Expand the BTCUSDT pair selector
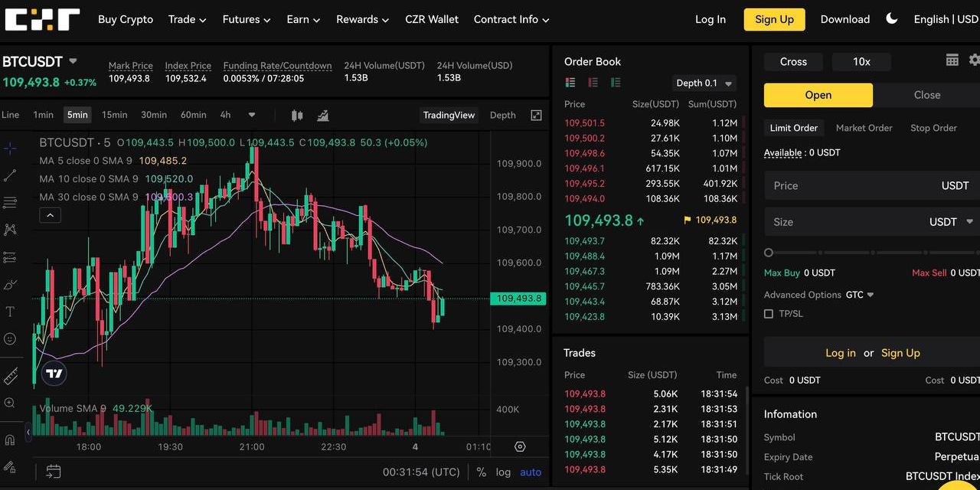The width and height of the screenshot is (980, 490). (x=73, y=61)
